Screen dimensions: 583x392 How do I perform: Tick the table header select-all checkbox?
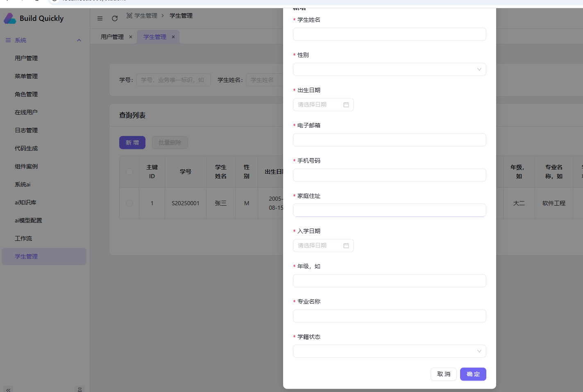tap(129, 172)
